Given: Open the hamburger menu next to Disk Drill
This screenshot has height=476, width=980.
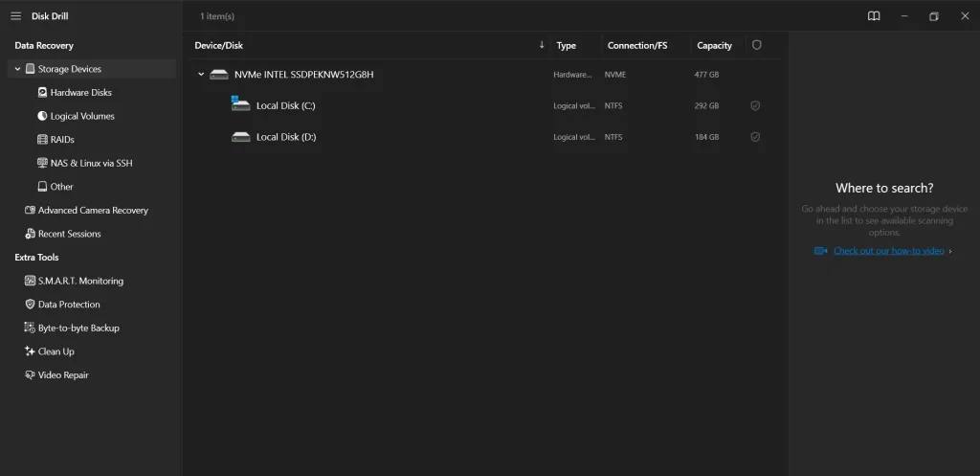Looking at the screenshot, I should 15,16.
